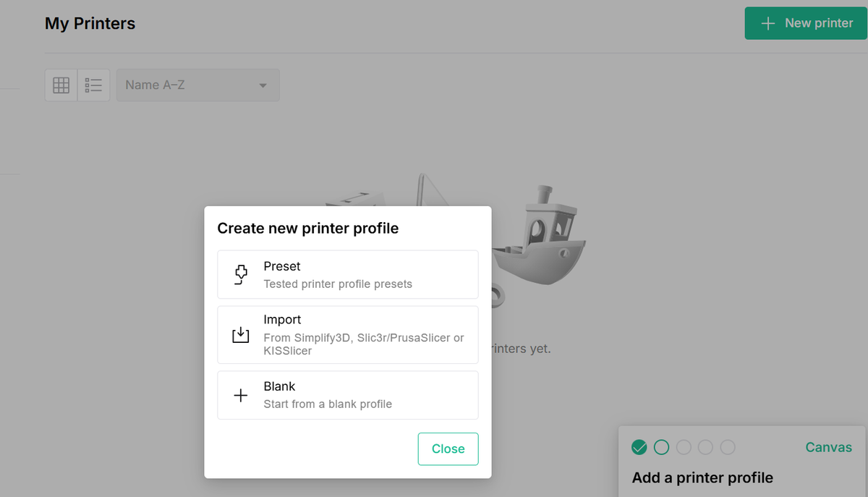Click the plus icon in New printer
868x497 pixels.
pos(768,23)
